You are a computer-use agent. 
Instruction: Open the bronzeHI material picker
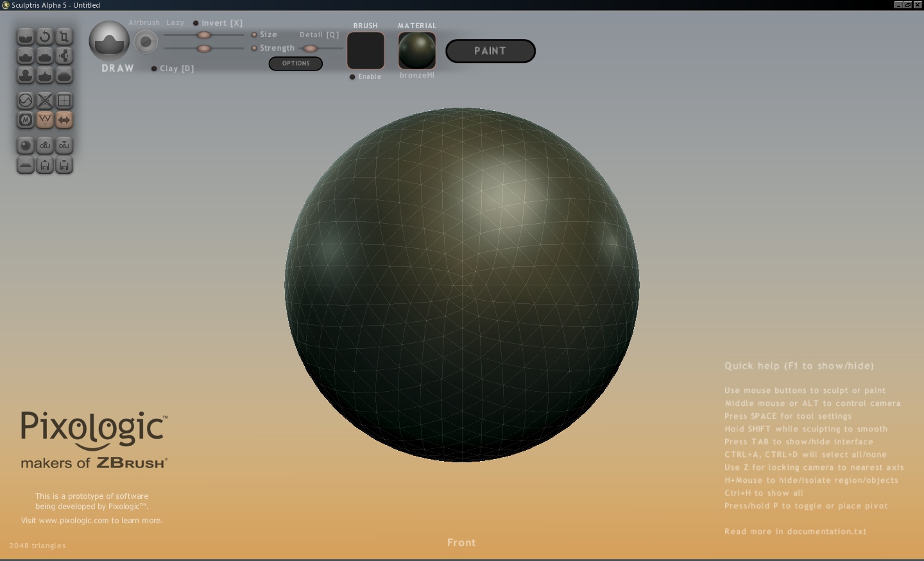[x=417, y=51]
